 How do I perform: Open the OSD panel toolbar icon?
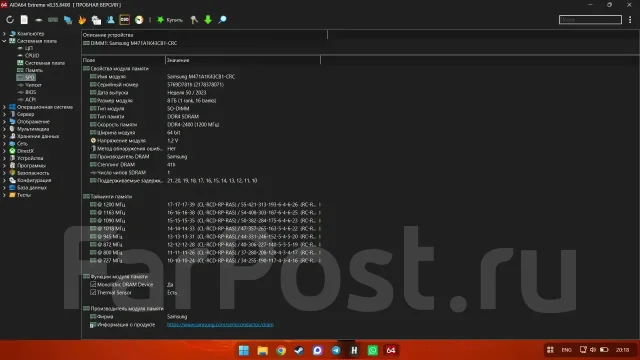pyautogui.click(x=124, y=20)
